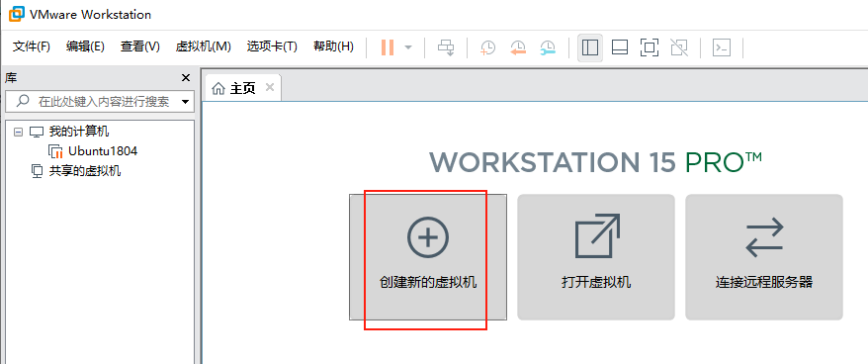Select 我的计算机 in the library tree

[79, 132]
